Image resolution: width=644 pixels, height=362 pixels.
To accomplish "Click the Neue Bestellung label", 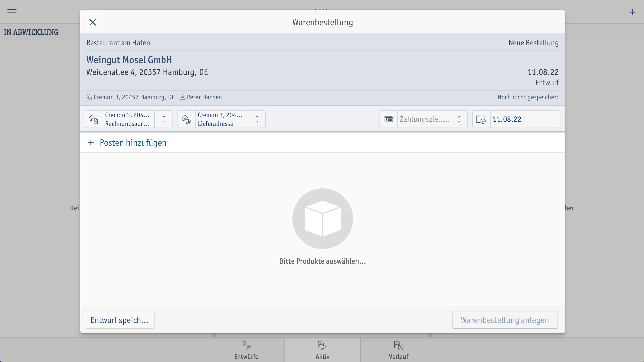I will click(x=534, y=43).
